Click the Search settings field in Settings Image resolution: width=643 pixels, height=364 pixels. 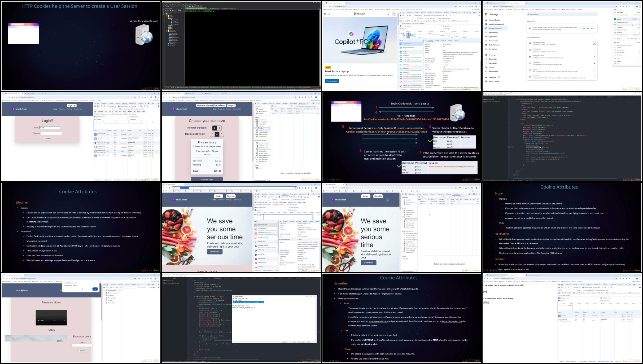click(562, 14)
